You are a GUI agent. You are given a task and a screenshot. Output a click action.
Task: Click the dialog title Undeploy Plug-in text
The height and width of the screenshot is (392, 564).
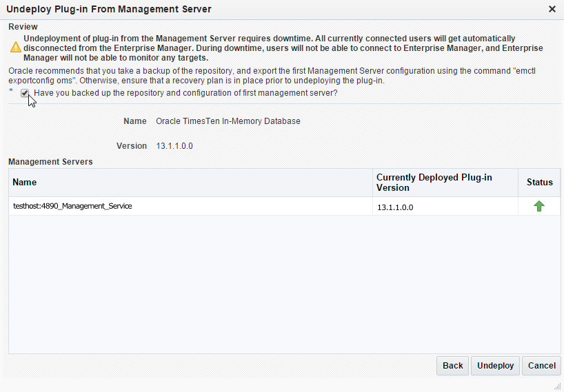tap(109, 10)
